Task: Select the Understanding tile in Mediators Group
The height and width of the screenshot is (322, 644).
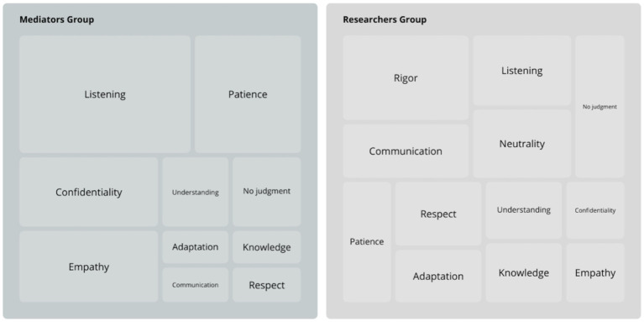Action: 195,192
